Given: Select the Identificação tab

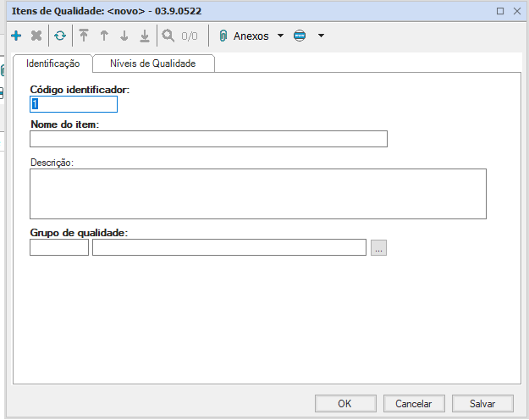Looking at the screenshot, I should [x=53, y=64].
